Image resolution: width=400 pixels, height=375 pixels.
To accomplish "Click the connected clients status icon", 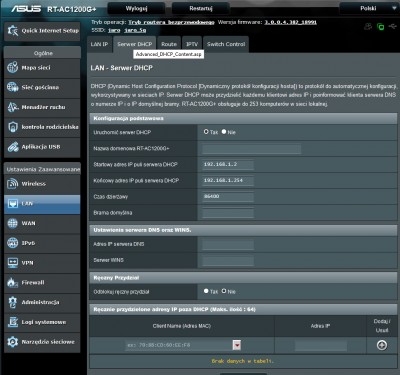I will [x=368, y=26].
